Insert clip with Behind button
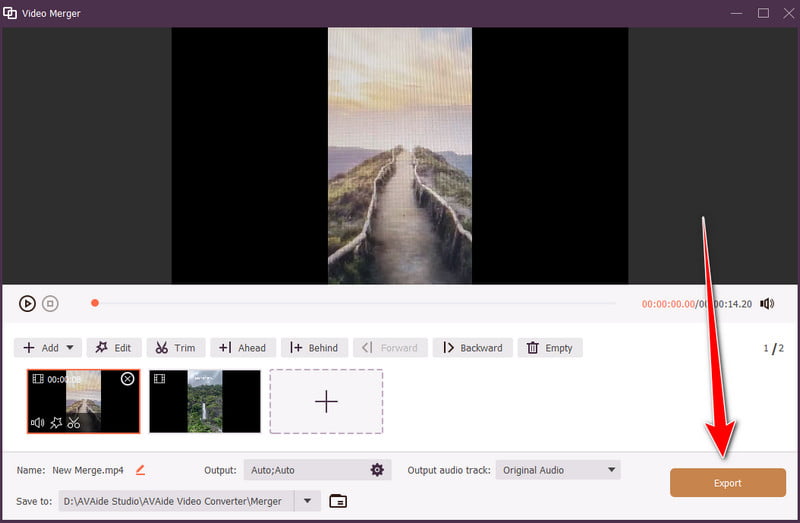The width and height of the screenshot is (800, 523). 314,348
